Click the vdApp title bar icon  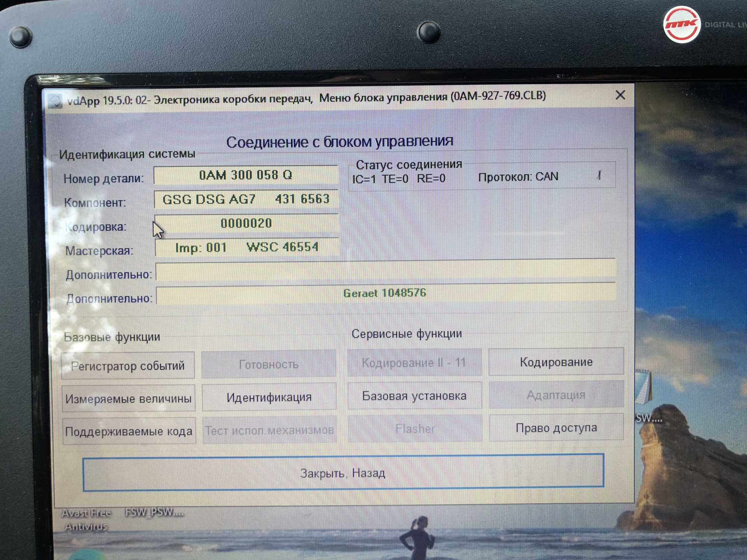[x=56, y=102]
